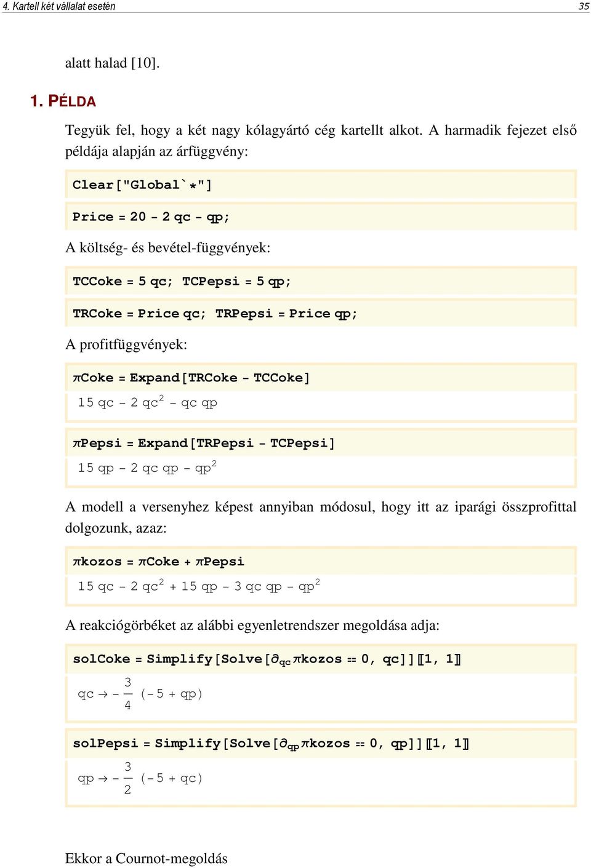Click the πCoke output 15 qc - 2 qc²
The image size is (591, 868).
pos(147,402)
